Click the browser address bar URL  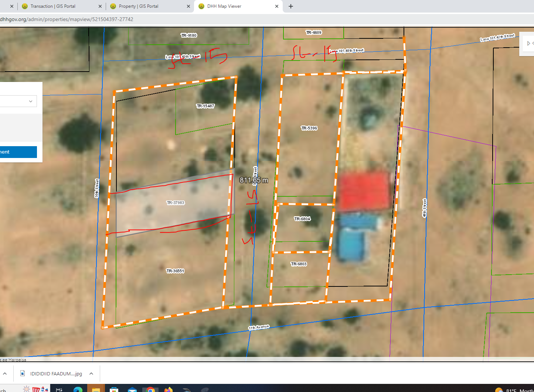click(67, 19)
